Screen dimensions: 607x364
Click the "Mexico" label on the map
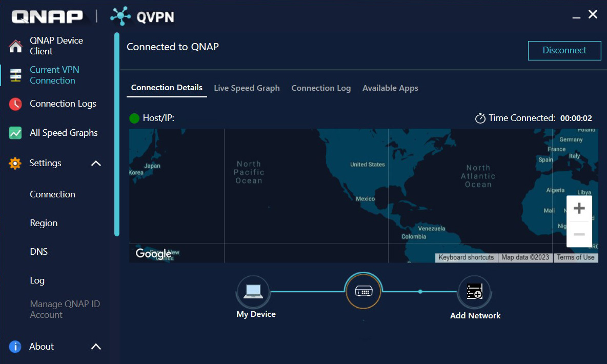[366, 198]
